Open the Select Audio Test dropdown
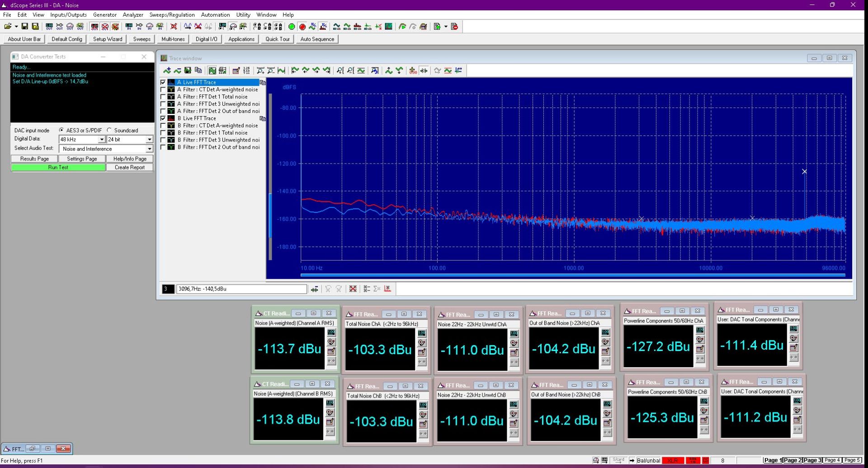The width and height of the screenshot is (868, 468). pyautogui.click(x=150, y=149)
